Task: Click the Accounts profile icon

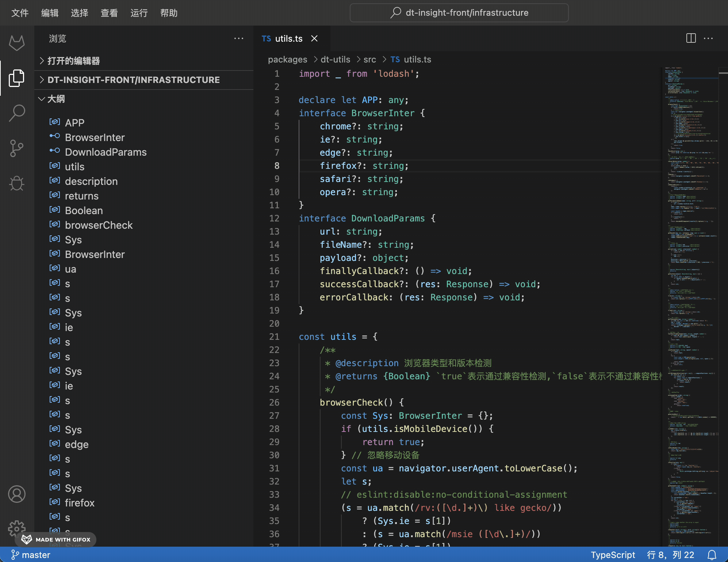Action: [17, 494]
